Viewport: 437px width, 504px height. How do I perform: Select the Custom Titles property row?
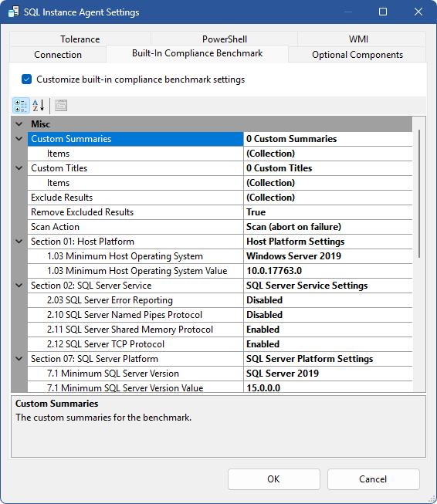(x=135, y=168)
